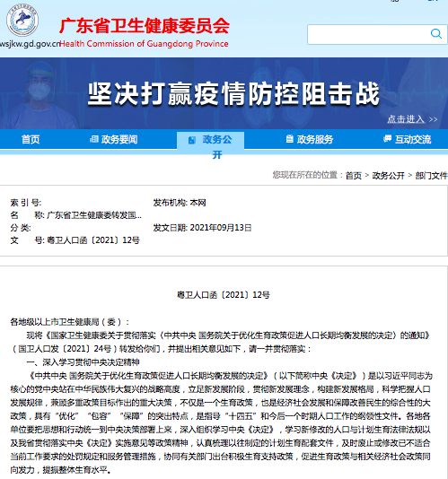
Task: Click the 您现在所在的位置 label
Action: [307, 175]
